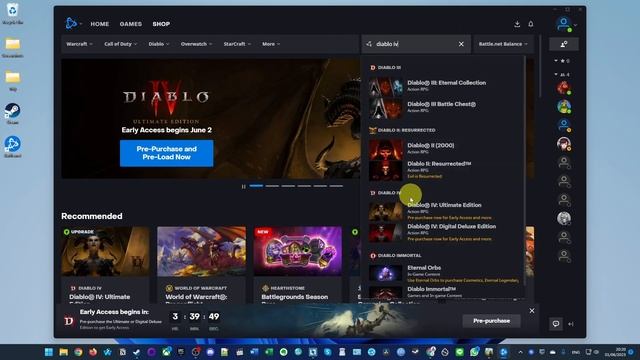The height and width of the screenshot is (360, 640).
Task: Click the Windows Start button
Action: point(49,352)
